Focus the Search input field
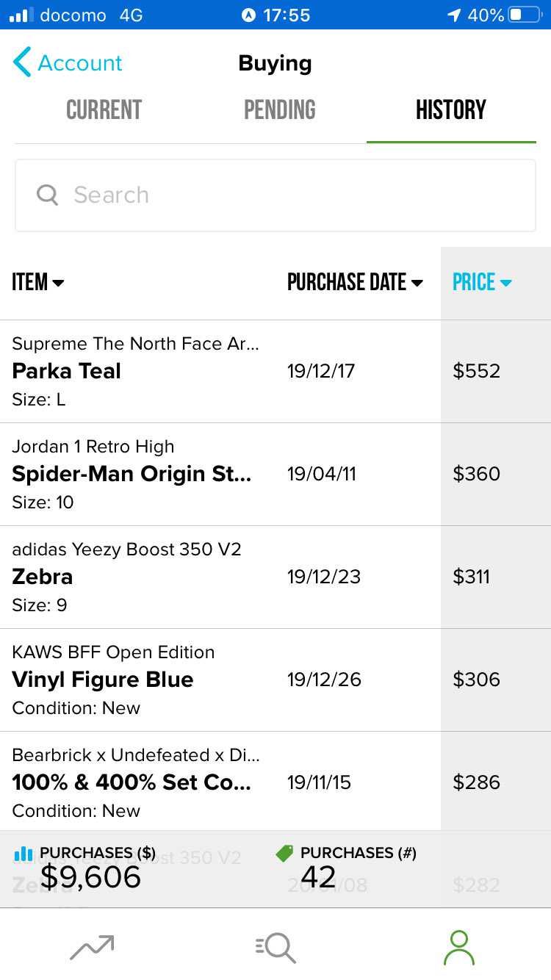Viewport: 551px width, 980px height. pyautogui.click(x=275, y=195)
